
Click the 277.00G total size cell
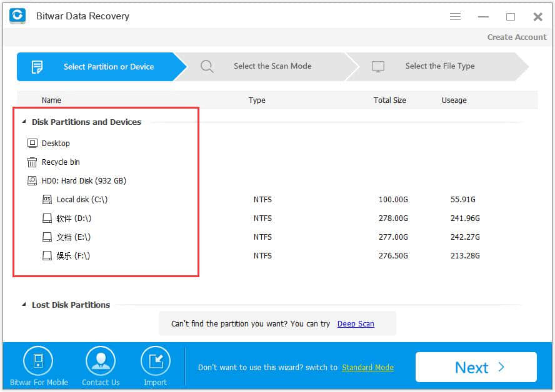[x=393, y=237]
